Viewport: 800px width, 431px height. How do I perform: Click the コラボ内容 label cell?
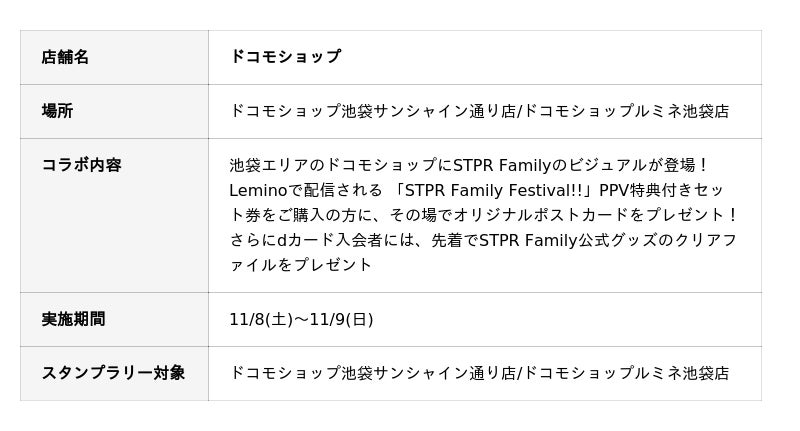coord(81,165)
